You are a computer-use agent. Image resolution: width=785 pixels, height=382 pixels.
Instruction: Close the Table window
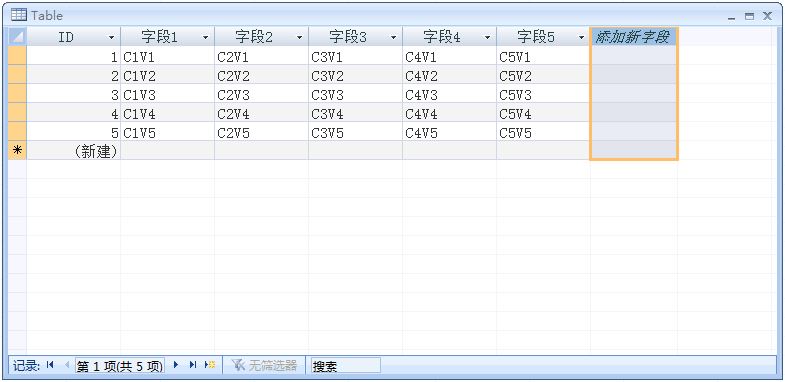[766, 17]
